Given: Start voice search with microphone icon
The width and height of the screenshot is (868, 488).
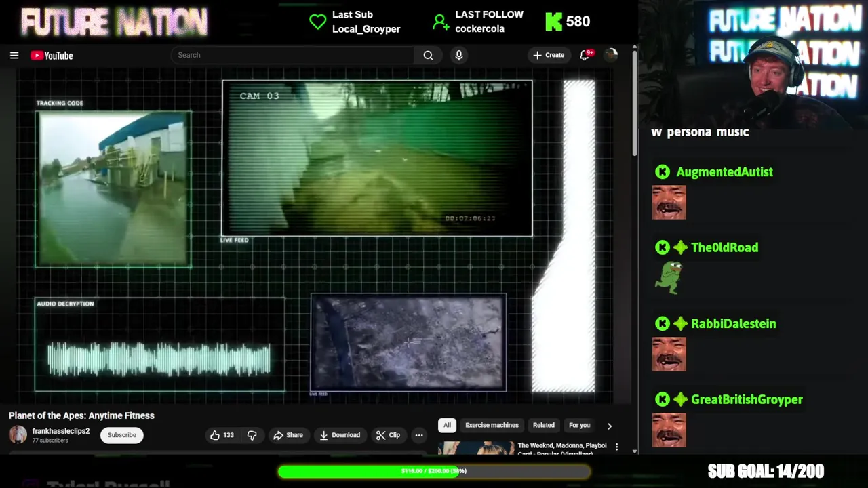Looking at the screenshot, I should tap(459, 55).
